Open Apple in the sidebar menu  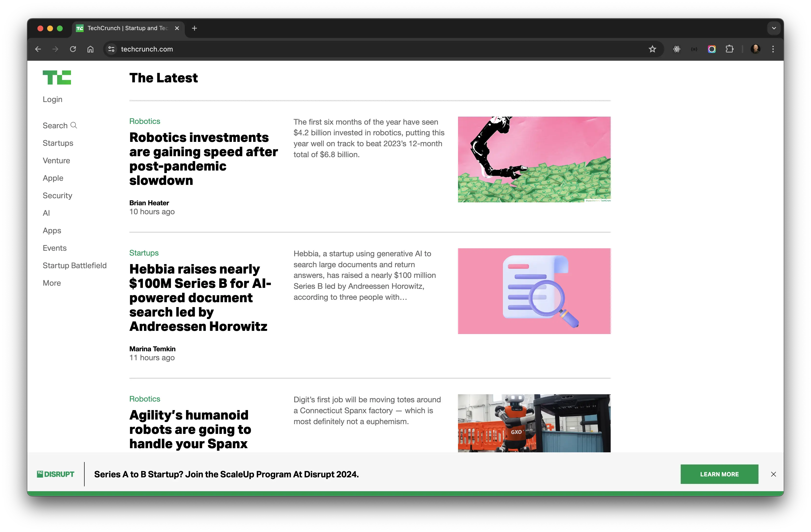point(53,178)
